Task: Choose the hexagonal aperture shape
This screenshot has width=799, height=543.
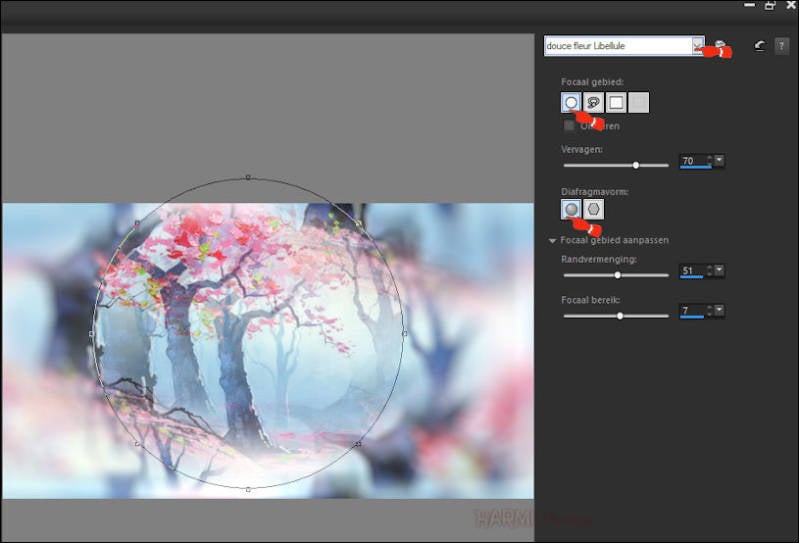Action: pos(594,209)
